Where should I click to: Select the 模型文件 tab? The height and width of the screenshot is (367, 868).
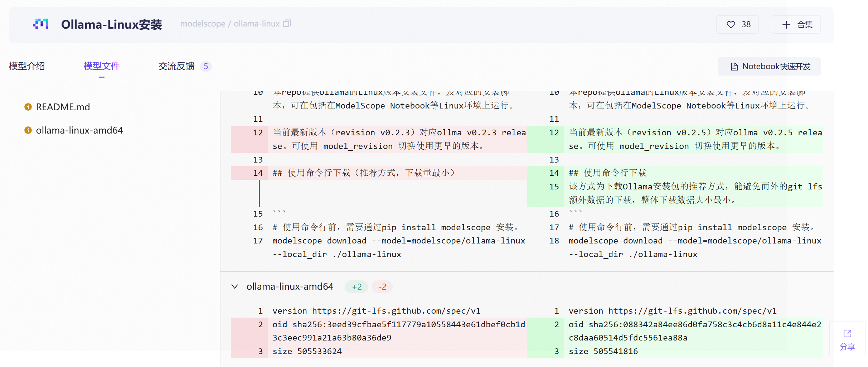click(x=102, y=66)
